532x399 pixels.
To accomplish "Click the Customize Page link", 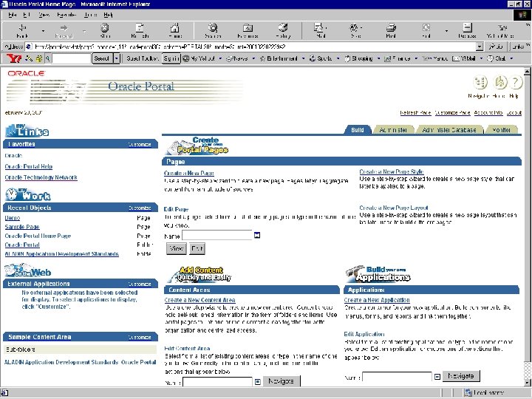I will pos(452,112).
